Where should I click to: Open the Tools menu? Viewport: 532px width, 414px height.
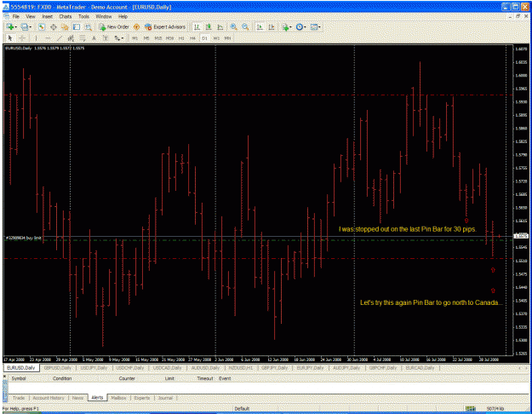[x=83, y=16]
